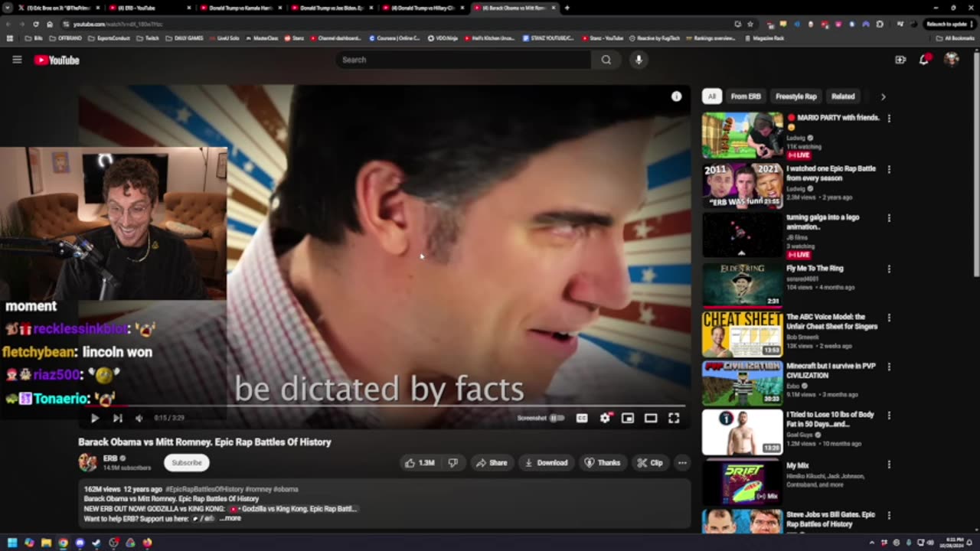Image resolution: width=980 pixels, height=551 pixels.
Task: Show more filter chips with the arrow
Action: click(883, 96)
